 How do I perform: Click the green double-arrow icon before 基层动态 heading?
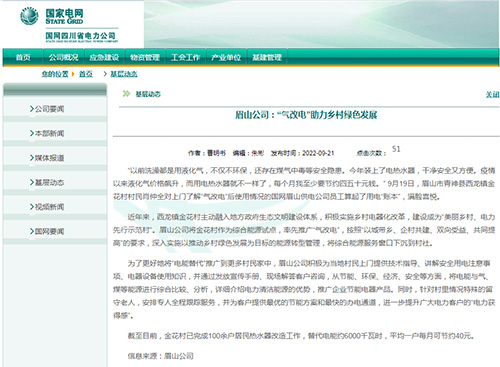click(126, 94)
